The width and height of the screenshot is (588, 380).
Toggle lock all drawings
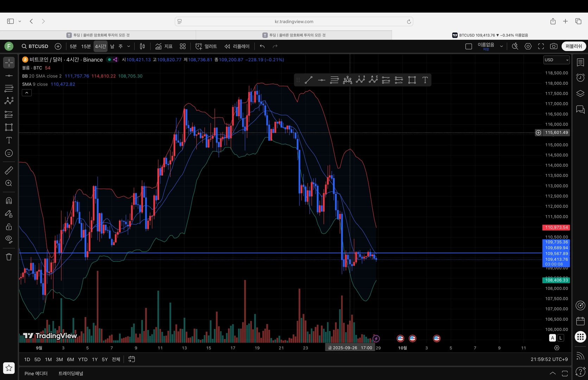tap(9, 227)
